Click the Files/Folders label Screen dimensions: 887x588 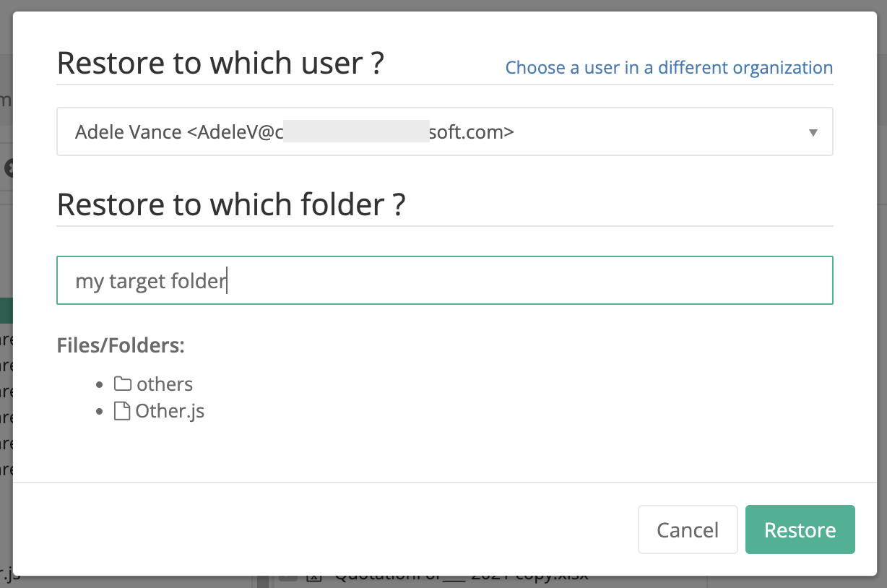point(121,345)
